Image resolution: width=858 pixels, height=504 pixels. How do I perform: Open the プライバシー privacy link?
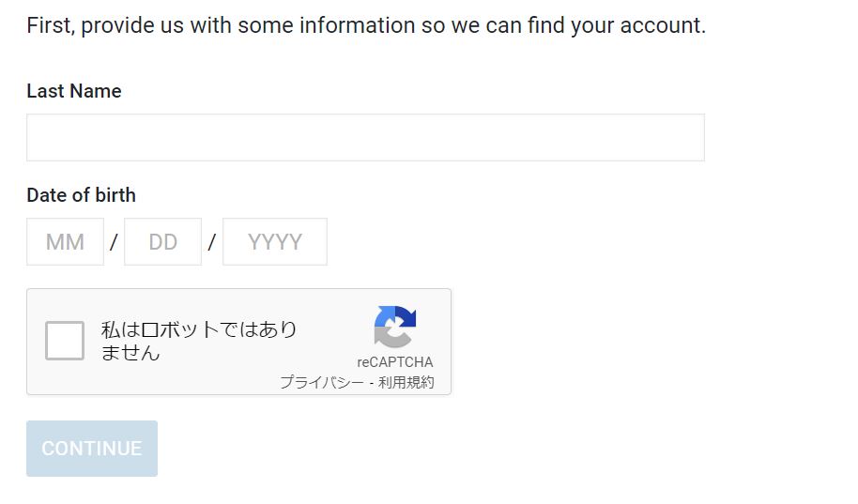click(322, 382)
